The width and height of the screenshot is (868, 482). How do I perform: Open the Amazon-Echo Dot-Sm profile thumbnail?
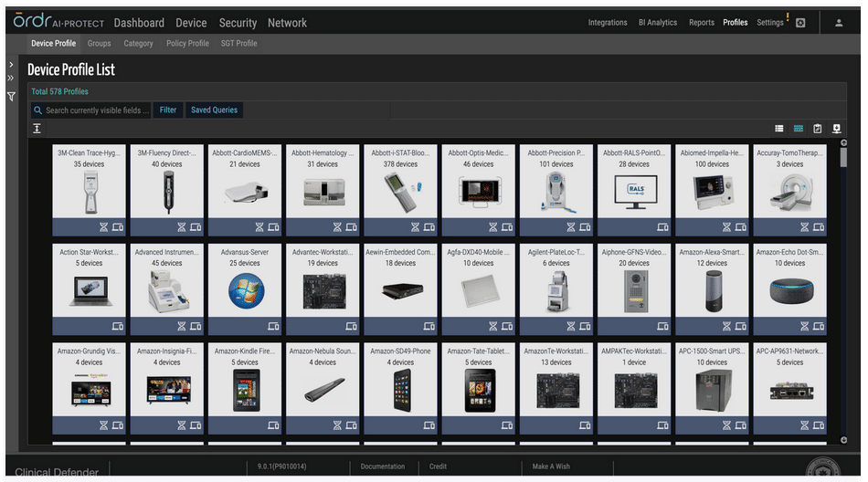point(790,290)
